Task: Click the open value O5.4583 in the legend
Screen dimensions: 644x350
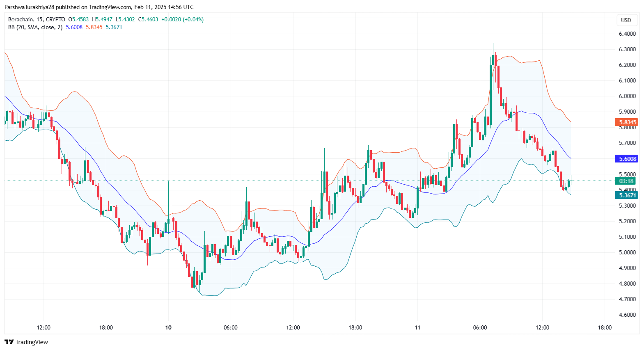Action: tap(78, 19)
